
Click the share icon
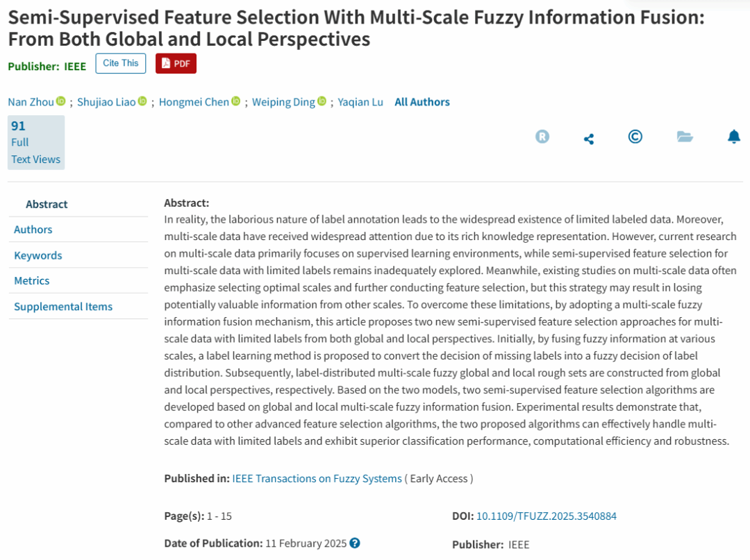(x=589, y=139)
